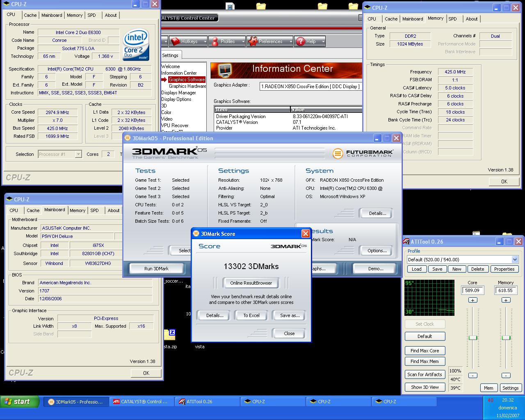Viewport: 525px width, 420px height.
Task: Open the Start menu button
Action: point(20,402)
